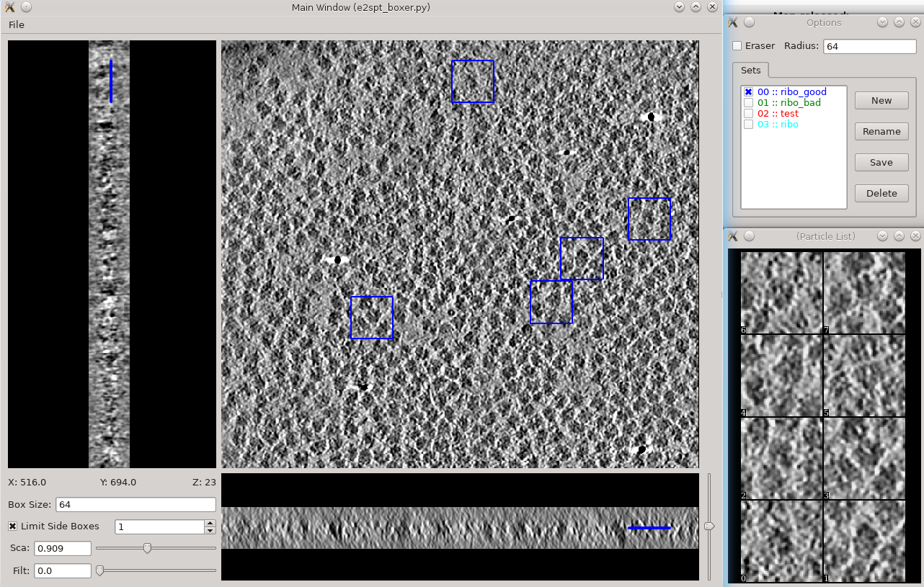Select particle thumbnail number 6
924x587 pixels.
(x=782, y=293)
